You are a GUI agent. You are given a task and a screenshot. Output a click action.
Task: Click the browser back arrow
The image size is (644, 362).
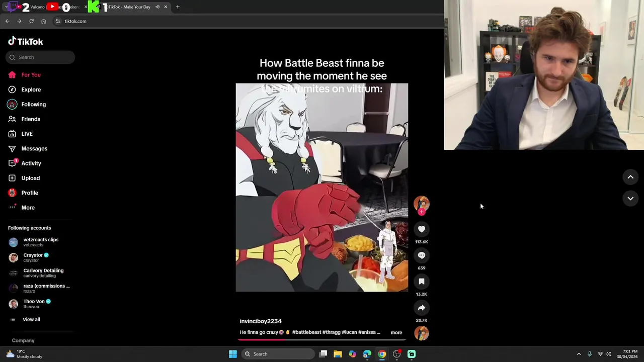point(7,21)
